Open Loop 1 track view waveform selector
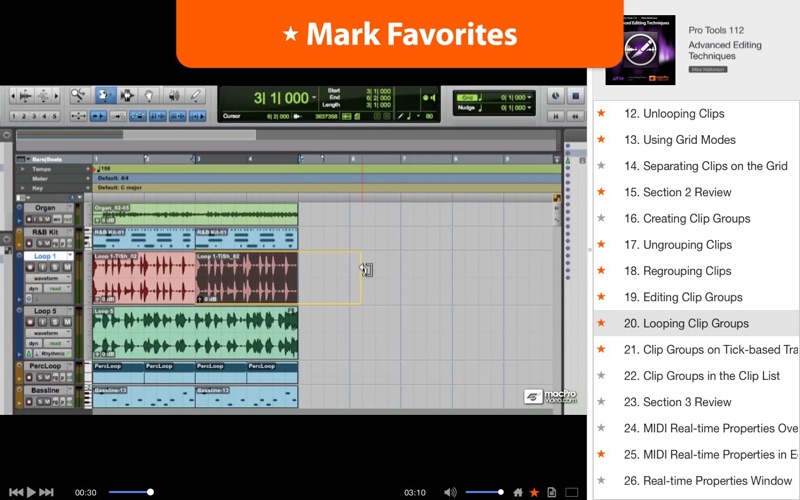Image resolution: width=800 pixels, height=500 pixels. tap(48, 279)
